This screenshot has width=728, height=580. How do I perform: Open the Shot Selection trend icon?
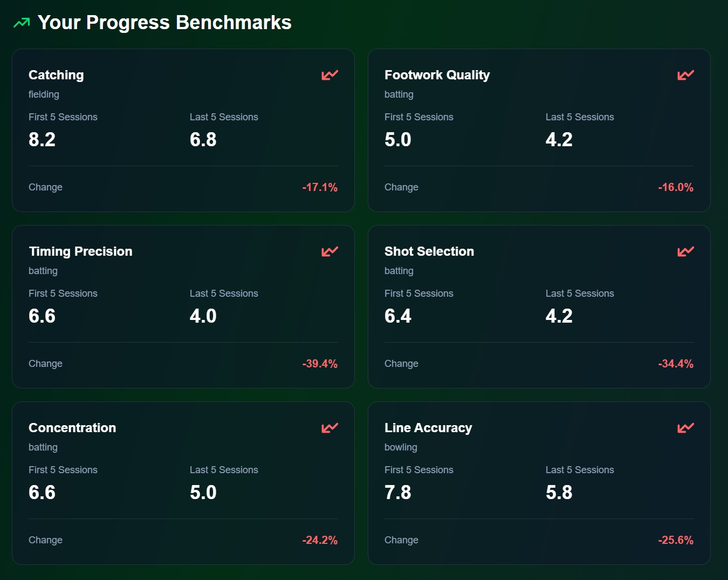pos(685,251)
